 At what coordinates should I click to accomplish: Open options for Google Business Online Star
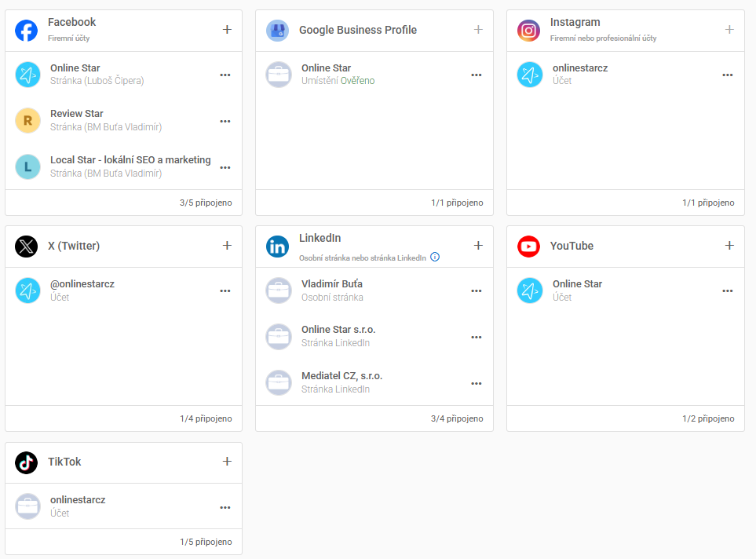pos(477,75)
